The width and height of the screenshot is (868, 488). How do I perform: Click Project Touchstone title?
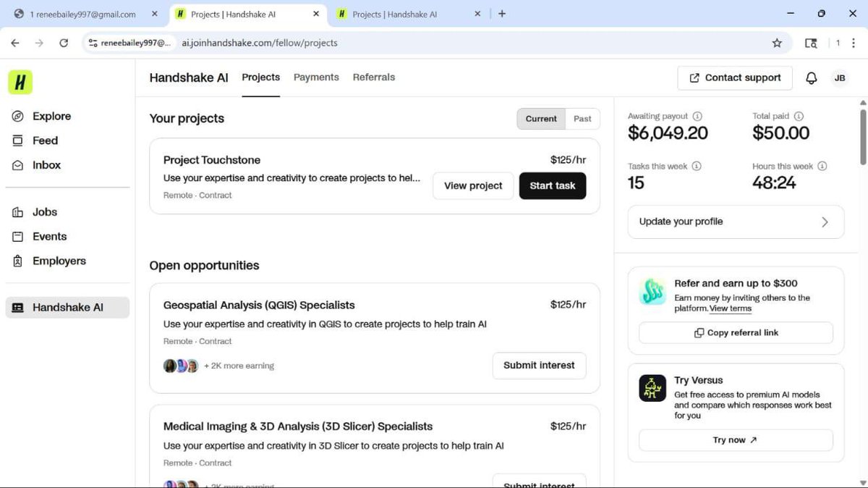(x=212, y=160)
